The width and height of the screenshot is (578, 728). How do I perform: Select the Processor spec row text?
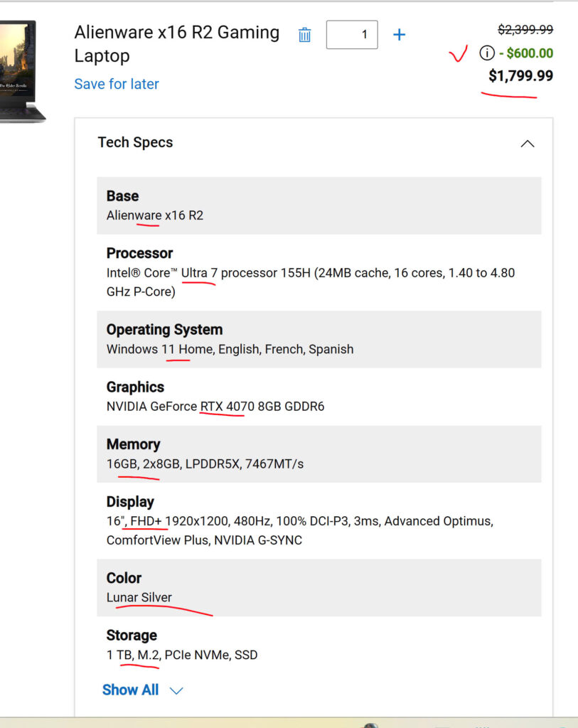(319, 272)
